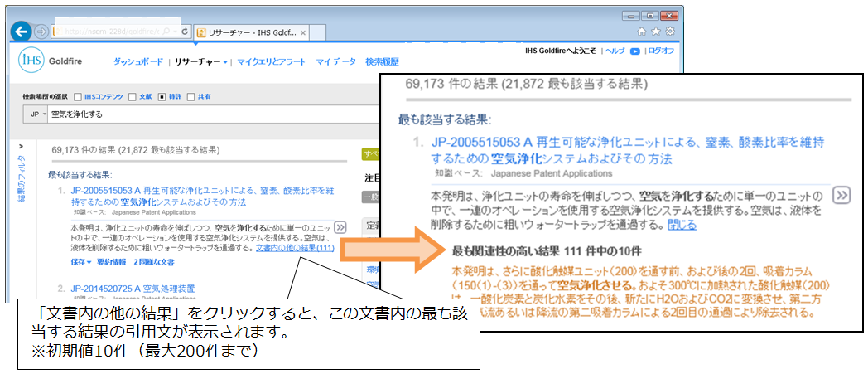Open the JP language dropdown
The image size is (868, 374).
click(x=37, y=114)
